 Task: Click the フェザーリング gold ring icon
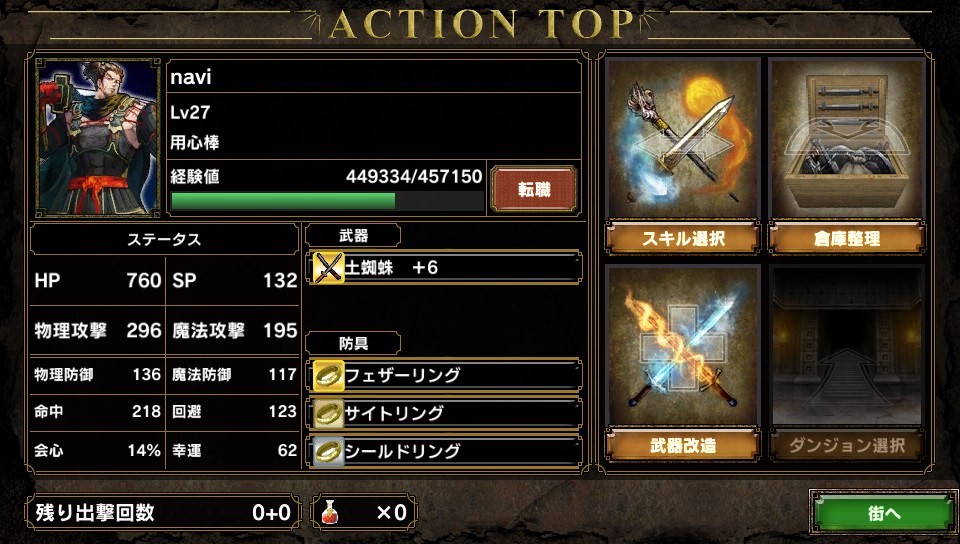click(x=328, y=375)
